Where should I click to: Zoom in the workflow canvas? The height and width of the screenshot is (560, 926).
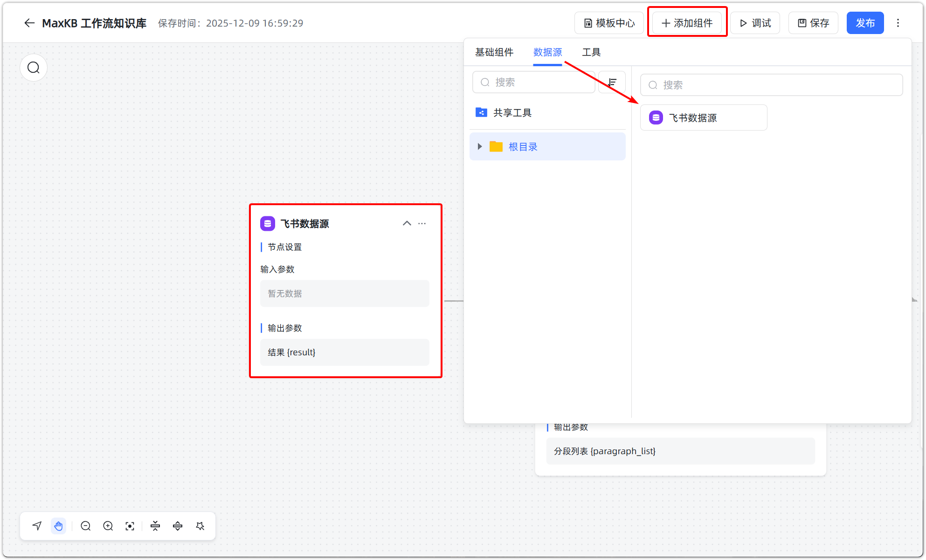(108, 526)
